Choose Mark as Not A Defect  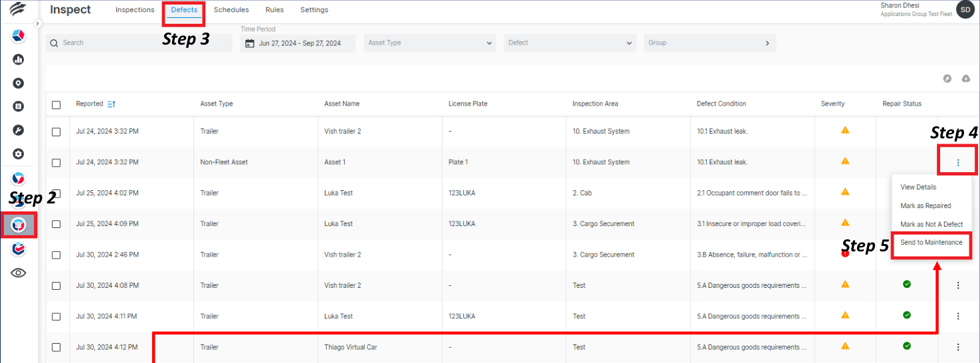pyautogui.click(x=933, y=225)
